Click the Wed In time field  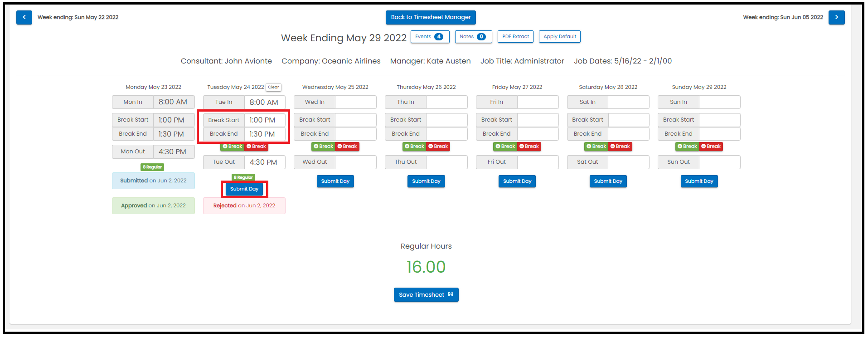[356, 102]
